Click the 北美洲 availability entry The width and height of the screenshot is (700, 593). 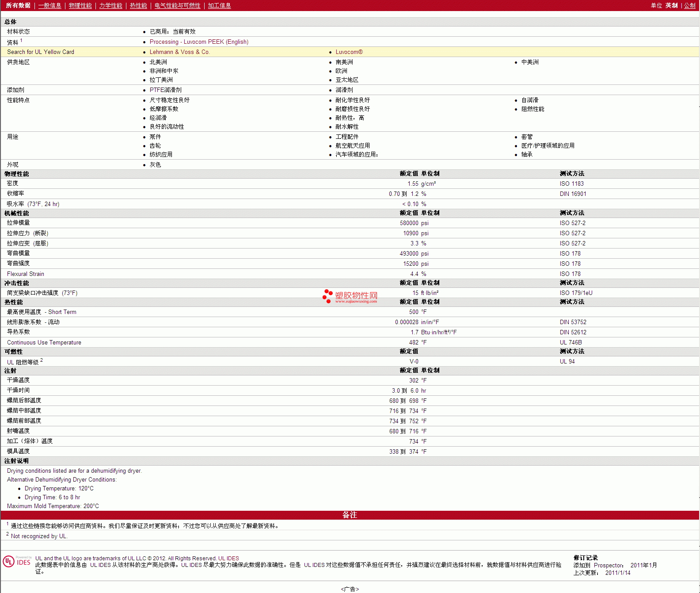click(x=158, y=62)
